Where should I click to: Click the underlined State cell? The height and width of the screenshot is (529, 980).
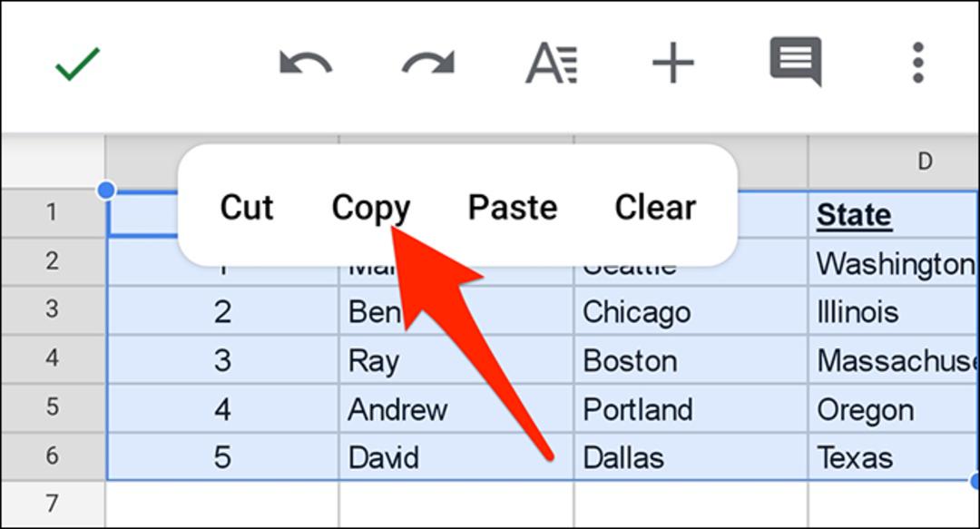893,214
